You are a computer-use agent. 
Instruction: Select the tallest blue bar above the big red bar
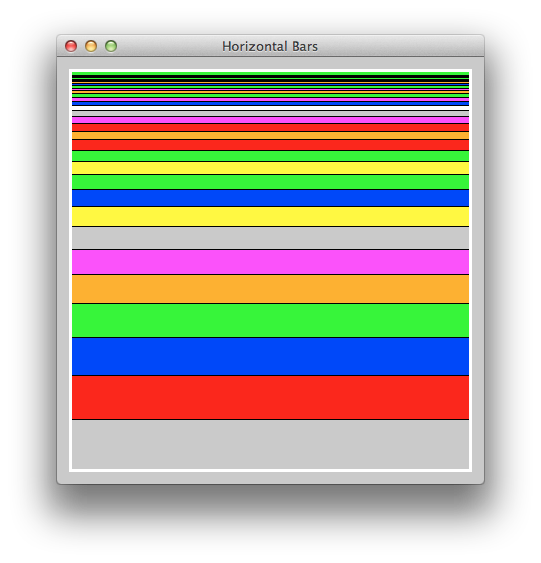(270, 357)
